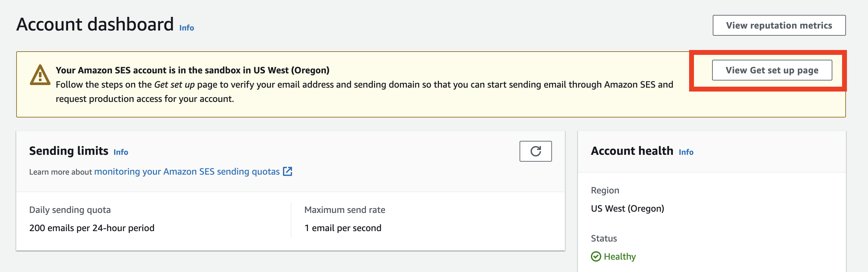
Task: Select the 1 email per second value
Action: click(x=343, y=228)
